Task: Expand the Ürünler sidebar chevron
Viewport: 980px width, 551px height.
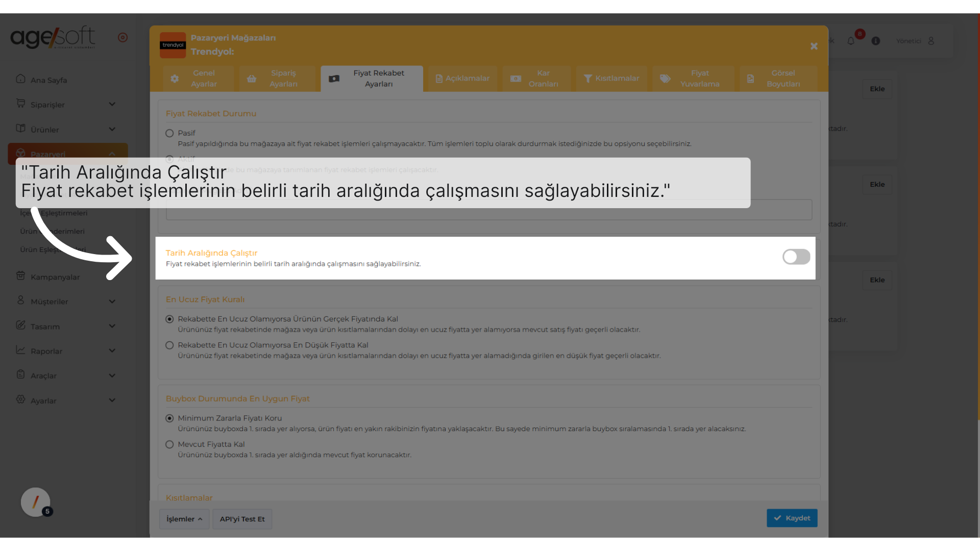Action: pos(112,130)
